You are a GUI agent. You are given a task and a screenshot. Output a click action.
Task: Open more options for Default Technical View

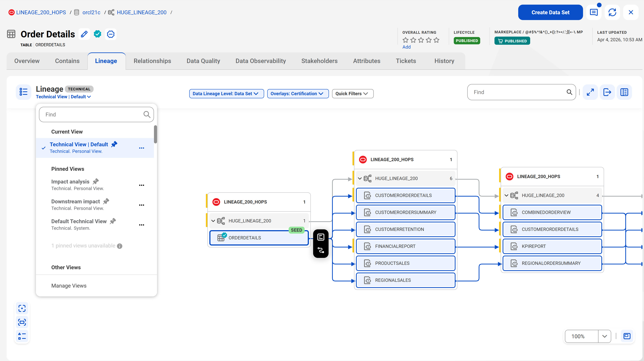click(x=141, y=225)
